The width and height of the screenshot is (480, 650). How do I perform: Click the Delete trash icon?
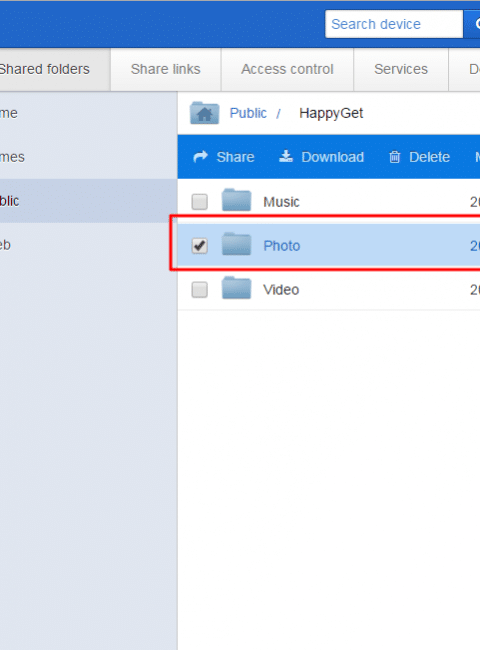tap(395, 157)
